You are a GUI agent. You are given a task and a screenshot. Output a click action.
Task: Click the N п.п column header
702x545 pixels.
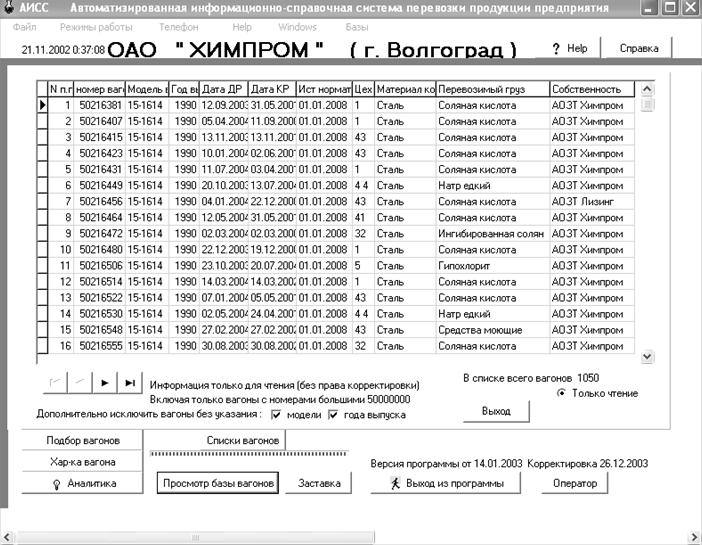(60, 89)
